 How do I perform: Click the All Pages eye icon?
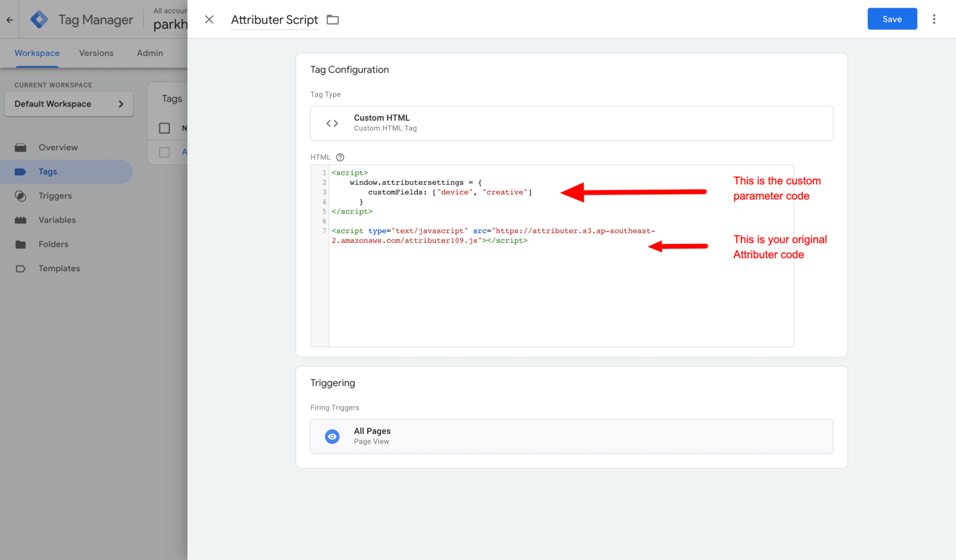tap(332, 437)
